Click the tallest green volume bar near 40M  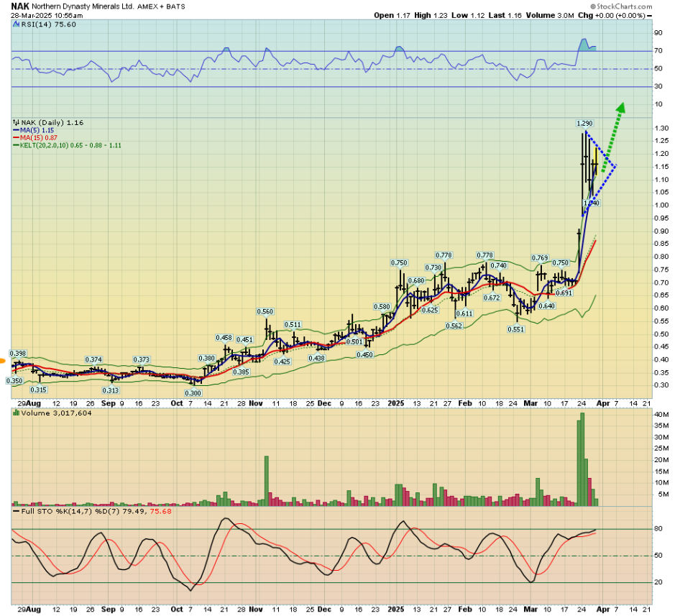pos(582,459)
